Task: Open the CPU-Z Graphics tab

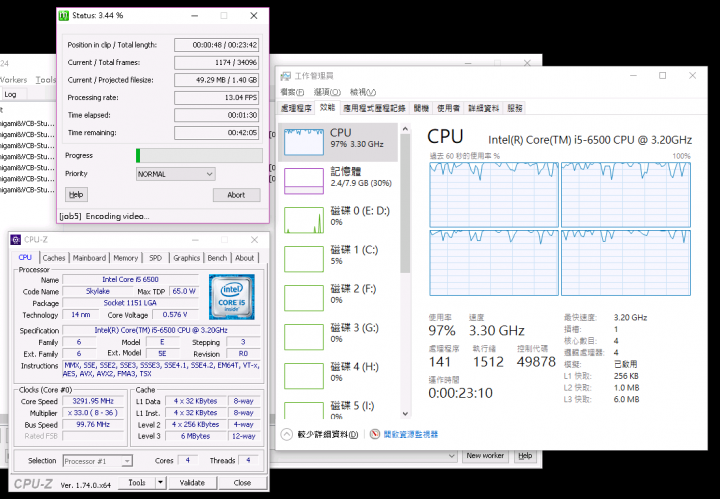Action: (x=186, y=258)
